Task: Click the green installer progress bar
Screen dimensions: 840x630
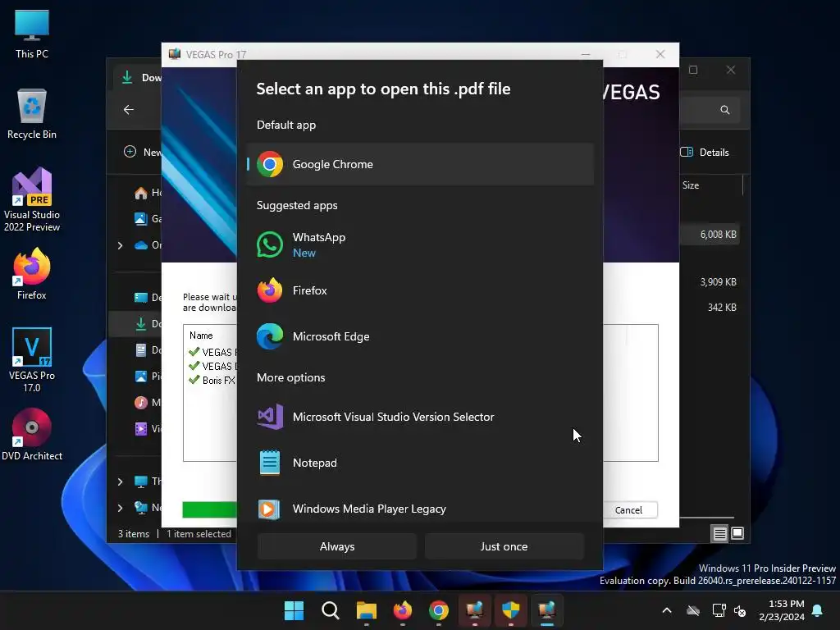Action: 209,509
